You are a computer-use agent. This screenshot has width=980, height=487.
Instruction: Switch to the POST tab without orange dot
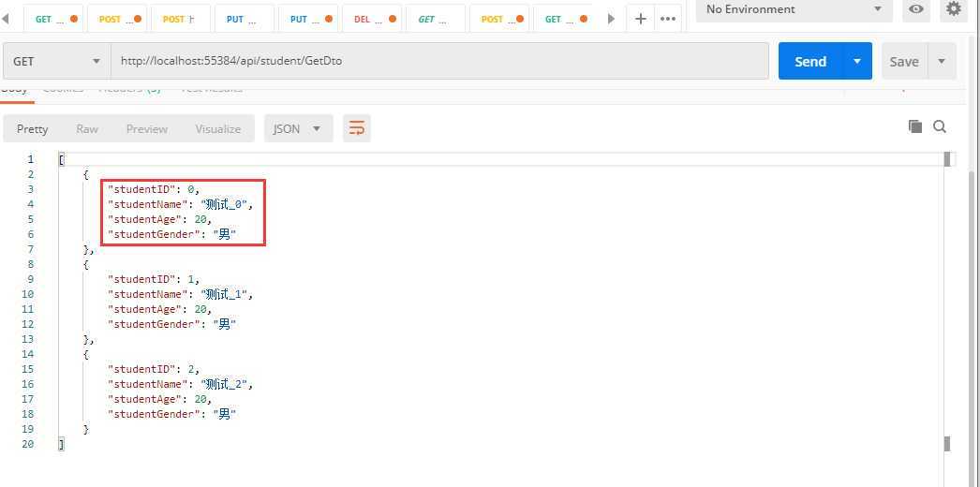coord(180,19)
